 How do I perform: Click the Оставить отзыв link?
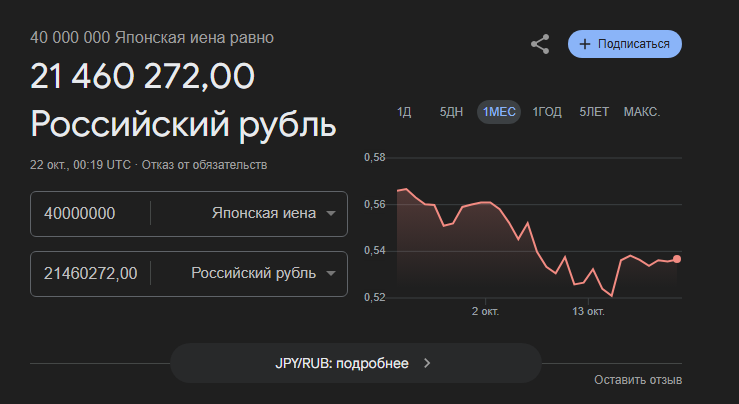point(638,380)
